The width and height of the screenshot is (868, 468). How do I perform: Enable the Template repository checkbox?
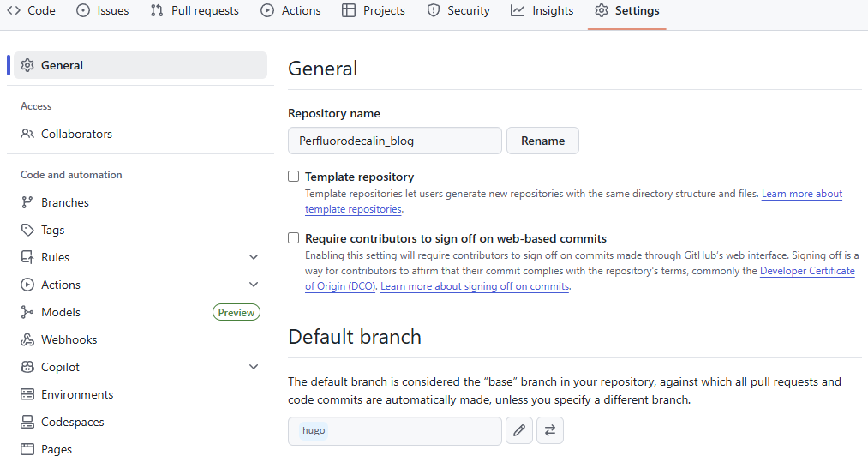point(294,177)
